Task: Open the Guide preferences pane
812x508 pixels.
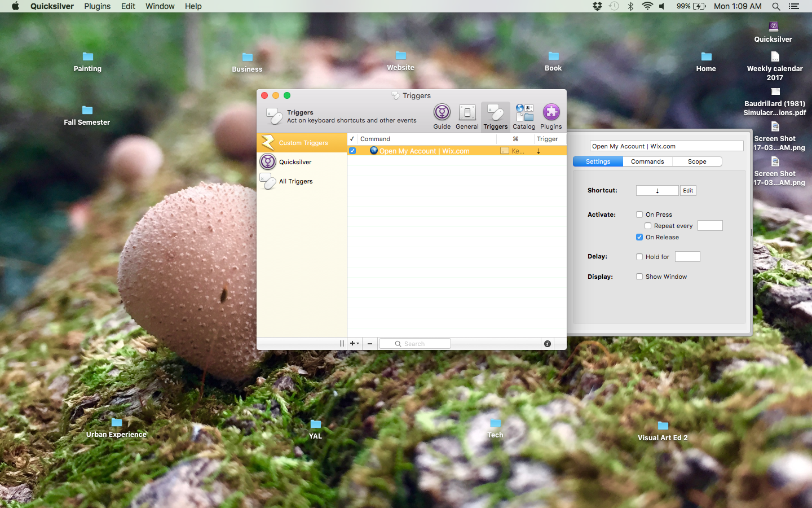Action: 442,116
